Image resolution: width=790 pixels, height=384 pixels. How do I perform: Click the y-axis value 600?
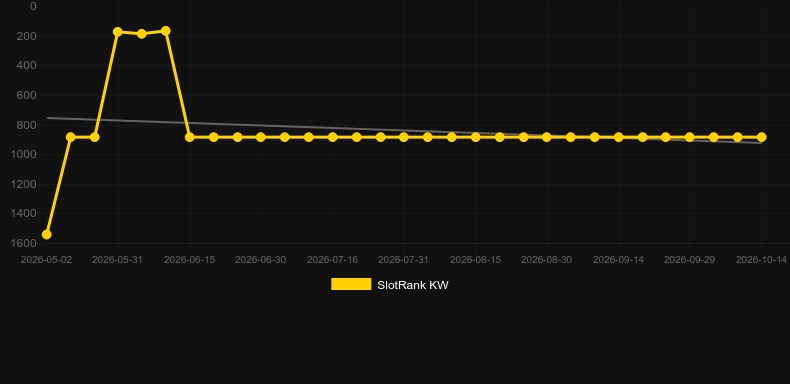(26, 95)
